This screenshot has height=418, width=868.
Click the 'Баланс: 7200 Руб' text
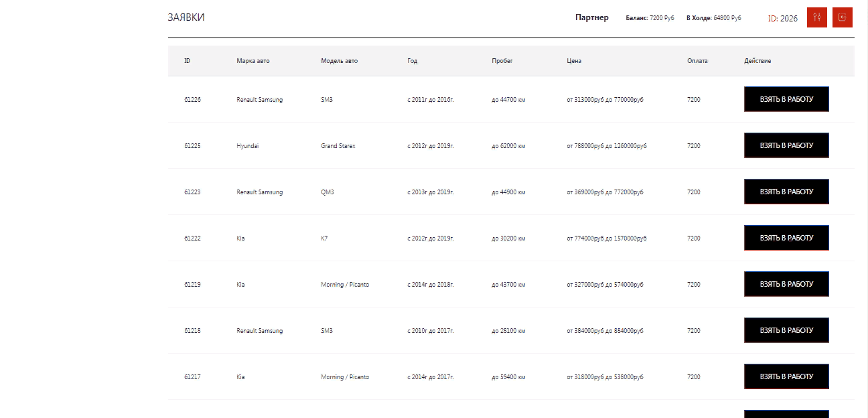click(650, 18)
